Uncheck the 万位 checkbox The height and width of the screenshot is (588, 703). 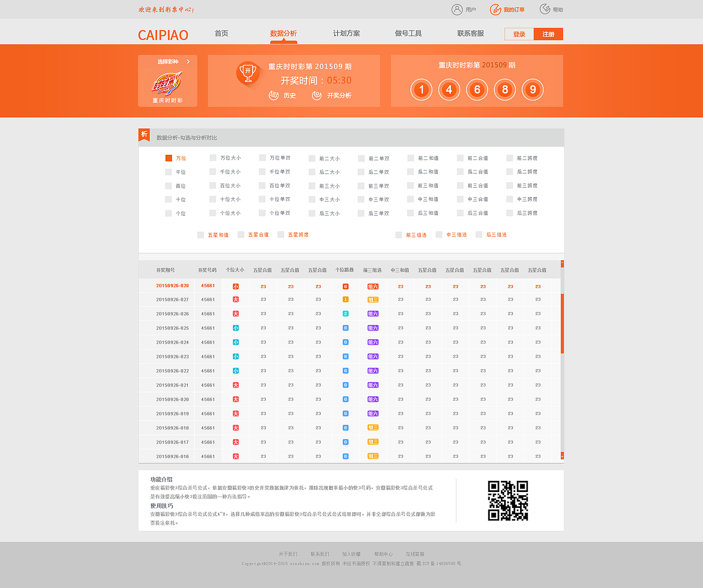[169, 158]
